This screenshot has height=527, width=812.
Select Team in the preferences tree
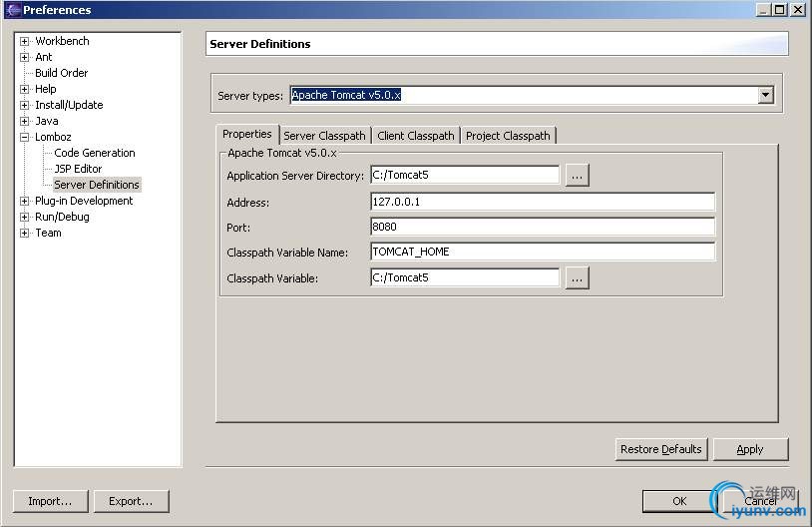(48, 234)
